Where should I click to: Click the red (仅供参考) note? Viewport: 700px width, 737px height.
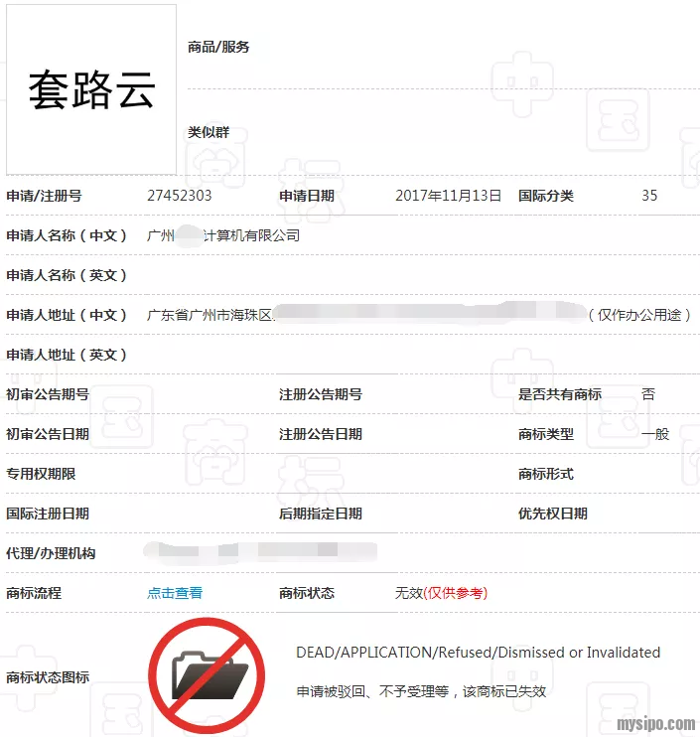456,593
